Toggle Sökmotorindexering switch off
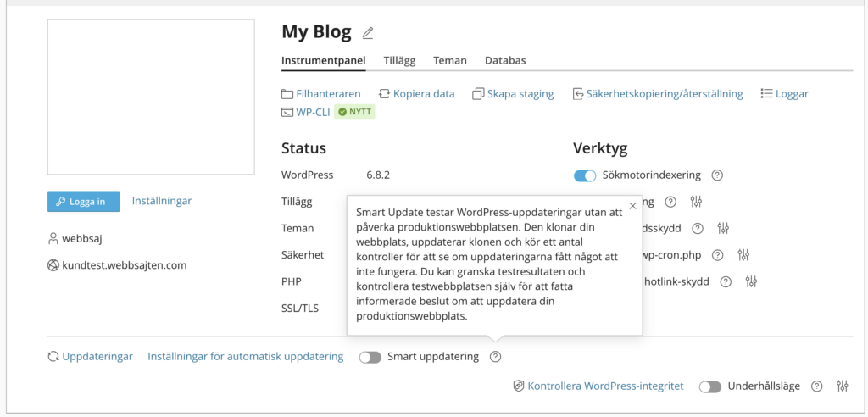 [585, 175]
